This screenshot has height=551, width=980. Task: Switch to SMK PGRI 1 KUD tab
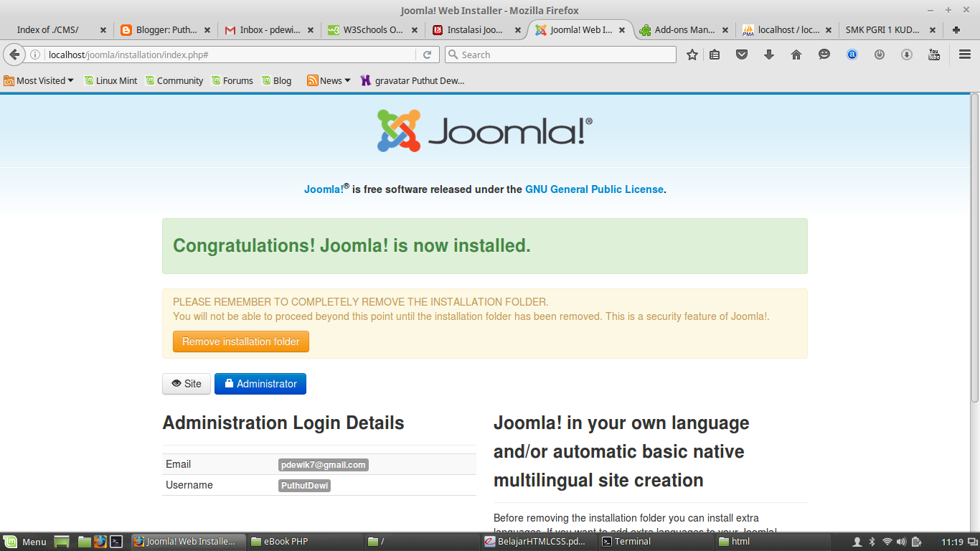pyautogui.click(x=891, y=30)
